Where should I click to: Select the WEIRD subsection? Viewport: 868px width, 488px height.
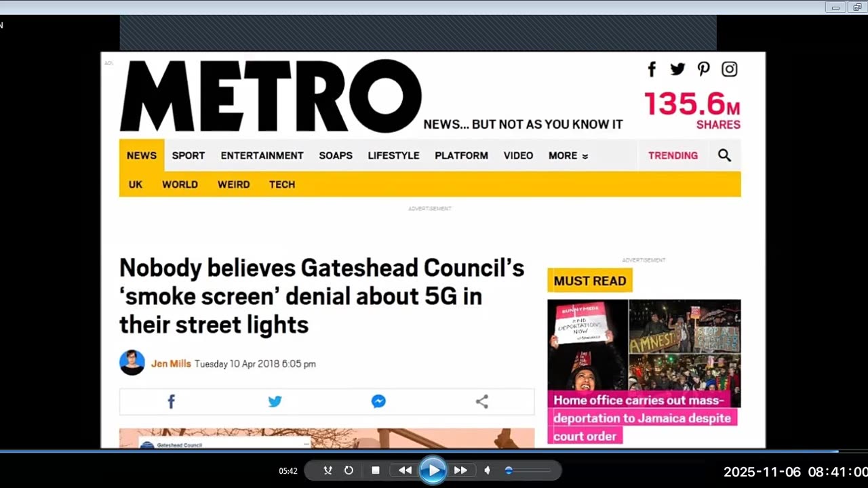tap(233, 184)
